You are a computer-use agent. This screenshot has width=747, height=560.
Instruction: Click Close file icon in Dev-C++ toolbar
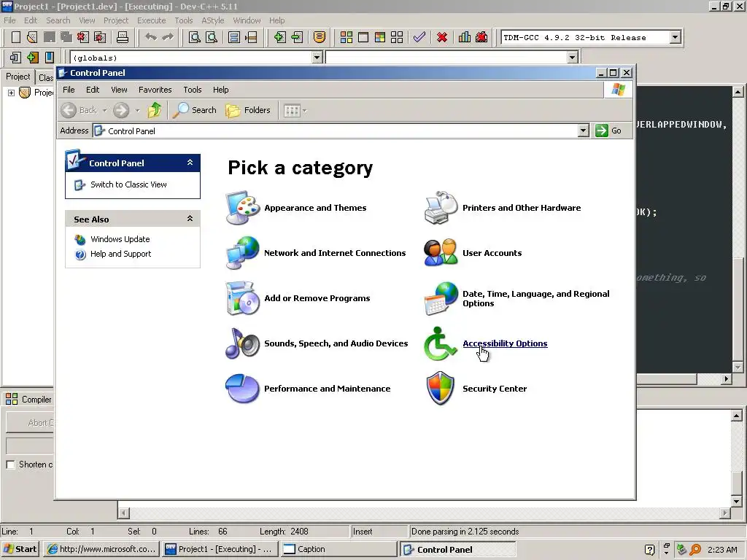click(83, 37)
